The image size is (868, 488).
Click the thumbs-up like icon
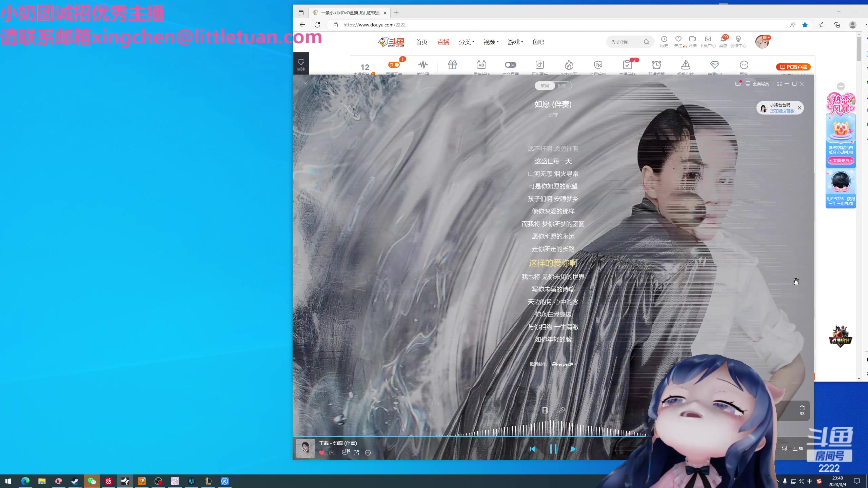click(802, 408)
